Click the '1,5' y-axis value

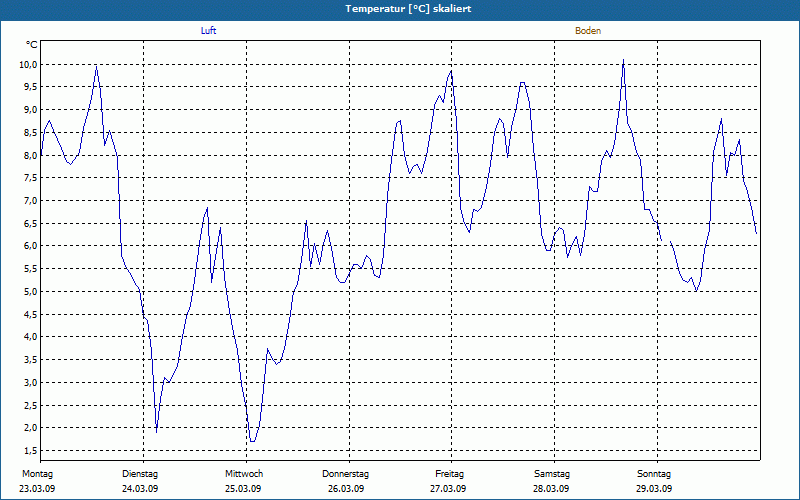click(x=31, y=451)
